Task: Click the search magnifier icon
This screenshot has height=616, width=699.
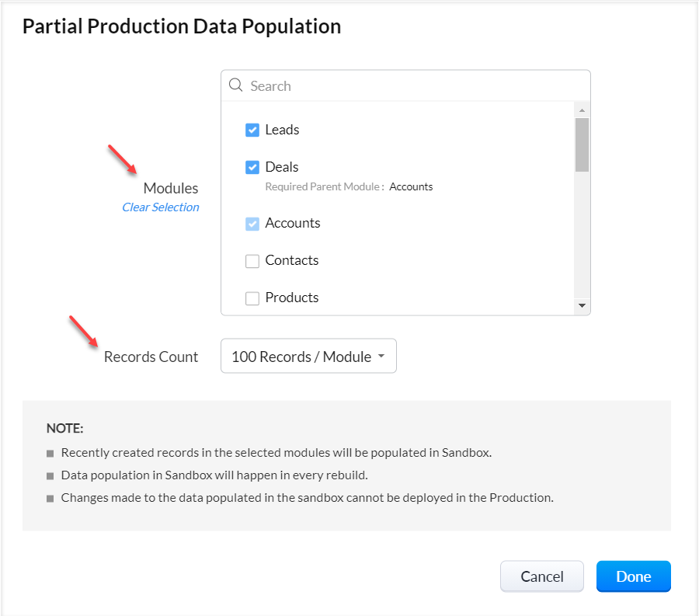Action: [236, 85]
